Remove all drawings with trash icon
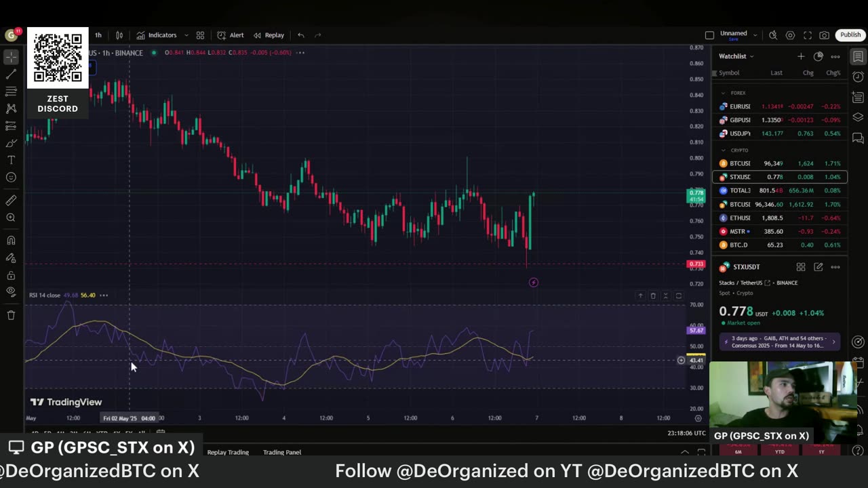Viewport: 868px width, 488px height. tap(11, 315)
